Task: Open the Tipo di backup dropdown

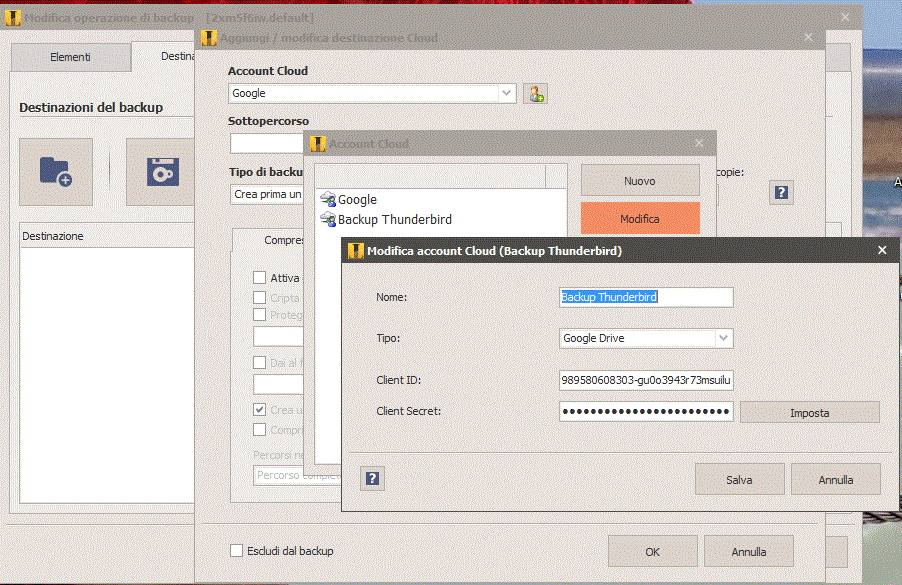Action: [267, 194]
